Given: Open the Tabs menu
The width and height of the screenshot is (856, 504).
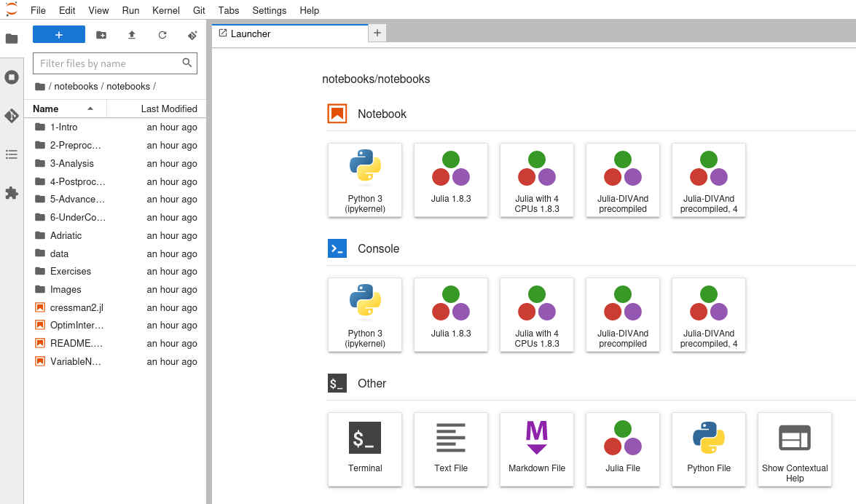Looking at the screenshot, I should click(x=228, y=10).
